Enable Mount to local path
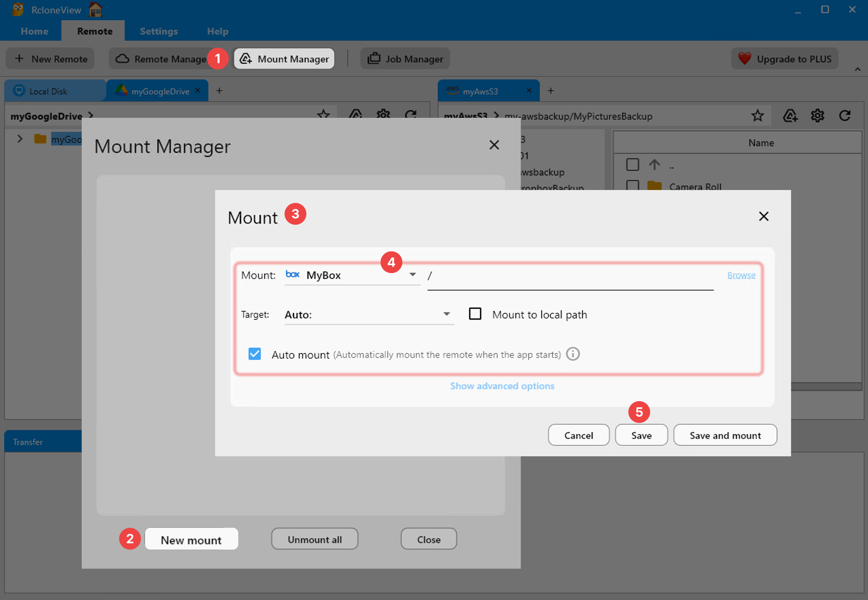 click(475, 314)
